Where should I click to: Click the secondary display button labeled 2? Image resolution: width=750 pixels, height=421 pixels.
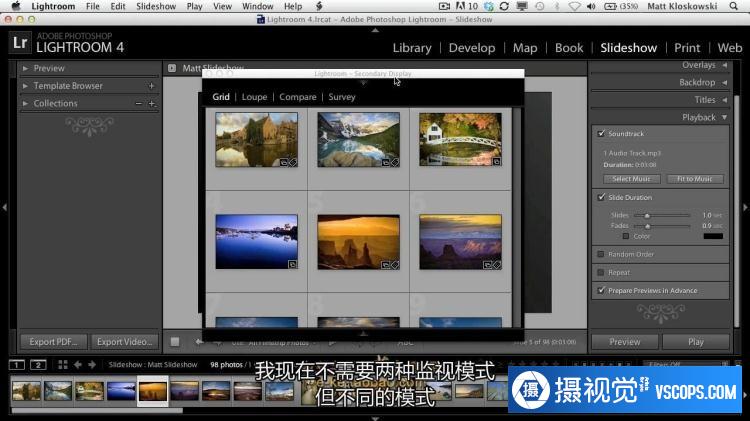(38, 365)
